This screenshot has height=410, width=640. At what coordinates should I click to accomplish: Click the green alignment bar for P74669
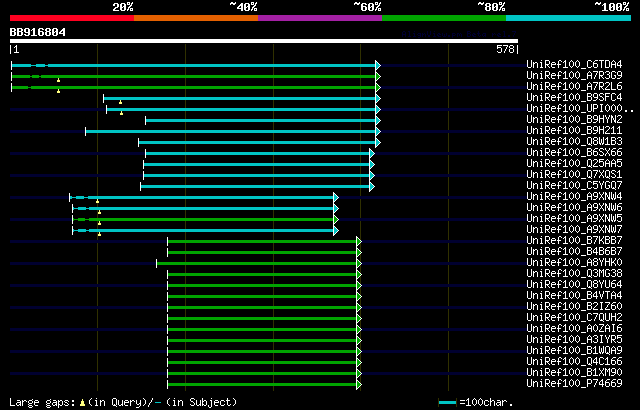point(262,385)
